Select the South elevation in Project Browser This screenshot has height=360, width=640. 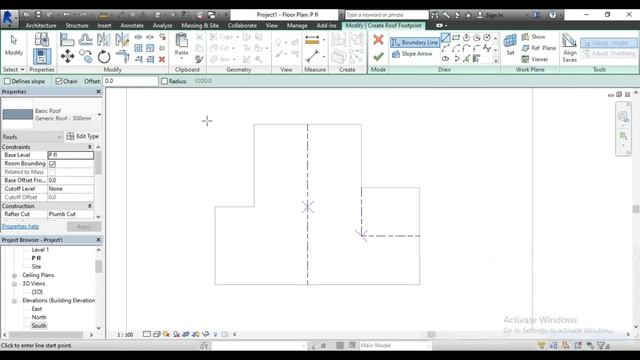pyautogui.click(x=39, y=326)
